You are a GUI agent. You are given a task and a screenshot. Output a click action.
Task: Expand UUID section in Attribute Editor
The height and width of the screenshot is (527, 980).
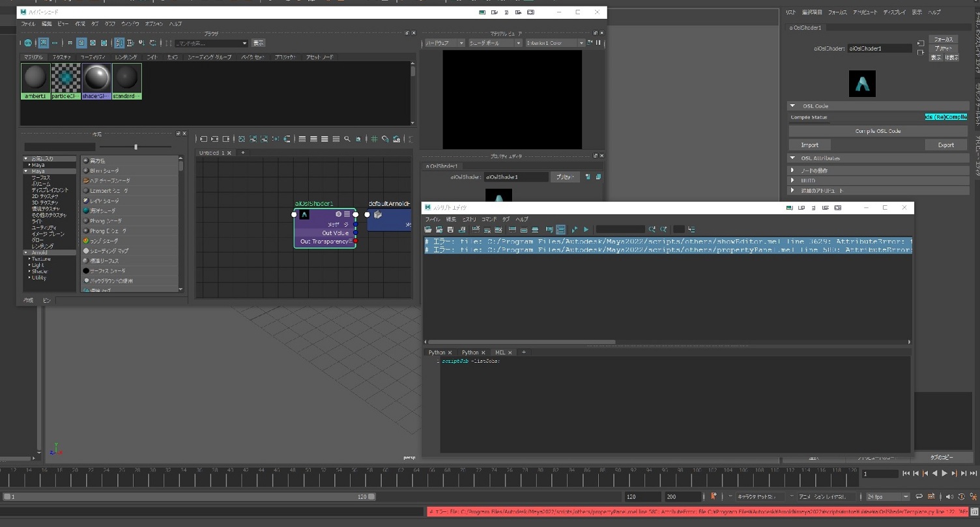point(792,180)
